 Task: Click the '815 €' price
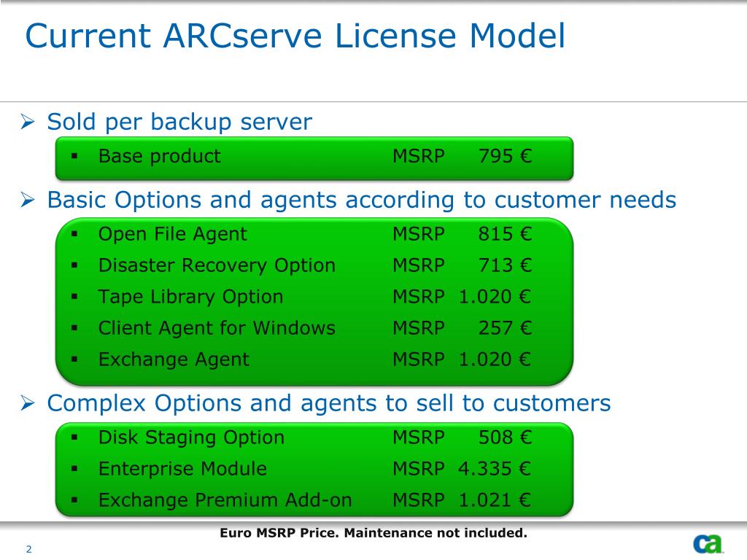tap(505, 234)
